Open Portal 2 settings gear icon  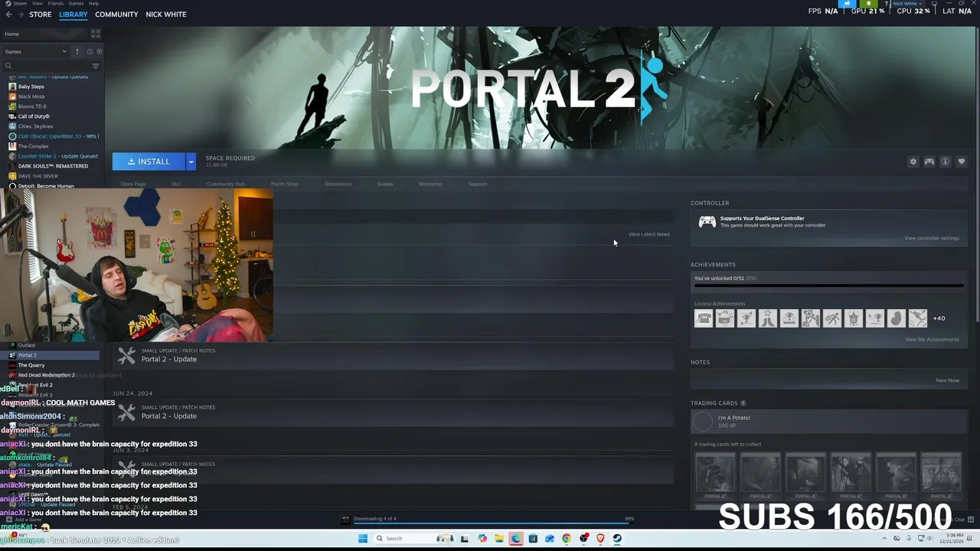(x=913, y=161)
